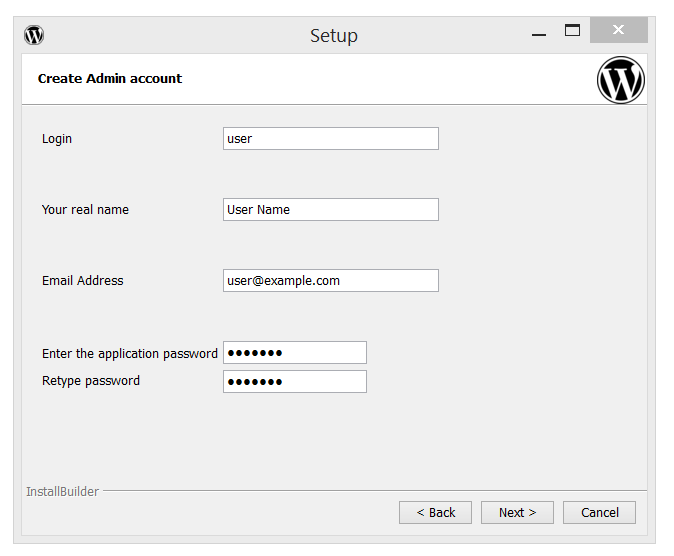This screenshot has width=674, height=556.
Task: Cancel the setup wizard
Action: (599, 513)
